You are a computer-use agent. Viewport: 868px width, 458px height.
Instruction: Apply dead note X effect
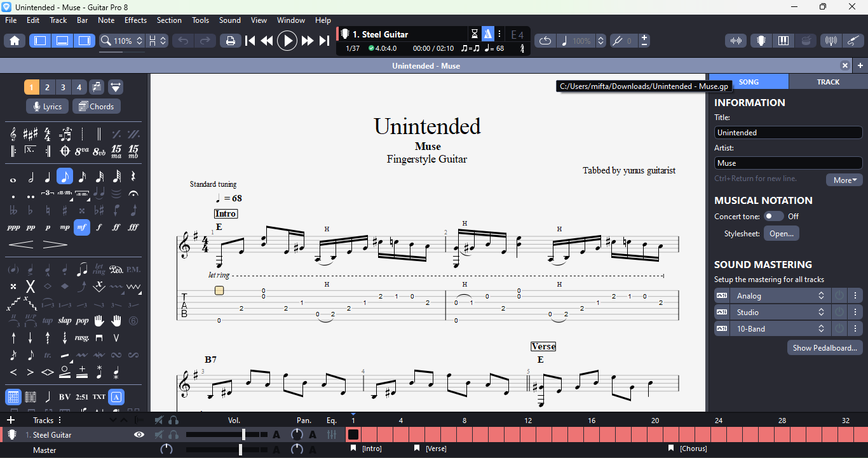pyautogui.click(x=31, y=286)
